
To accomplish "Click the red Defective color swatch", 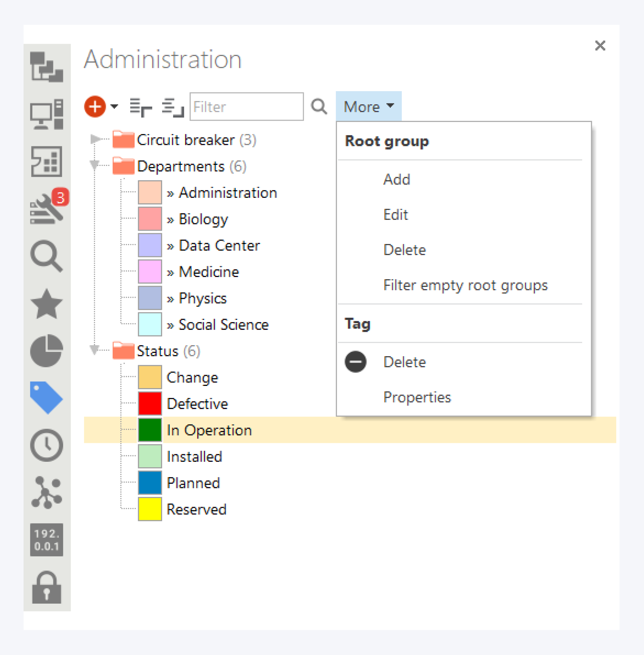I will click(150, 404).
